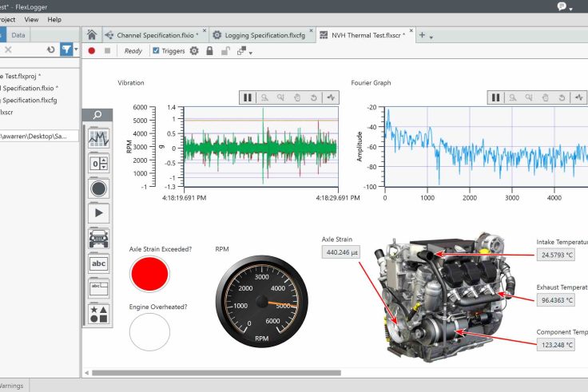The height and width of the screenshot is (392, 588).
Task: Reset zoom on the Fourier Graph
Action: [562, 97]
